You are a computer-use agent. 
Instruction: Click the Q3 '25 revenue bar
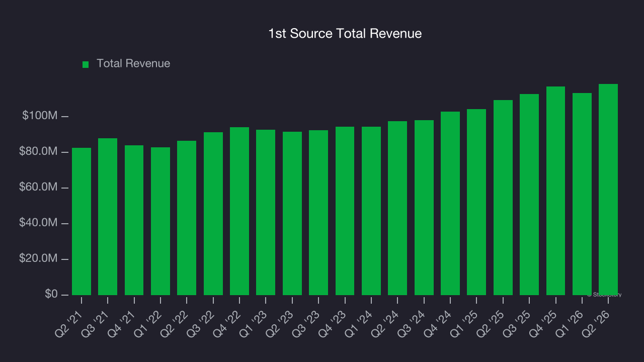pyautogui.click(x=529, y=195)
